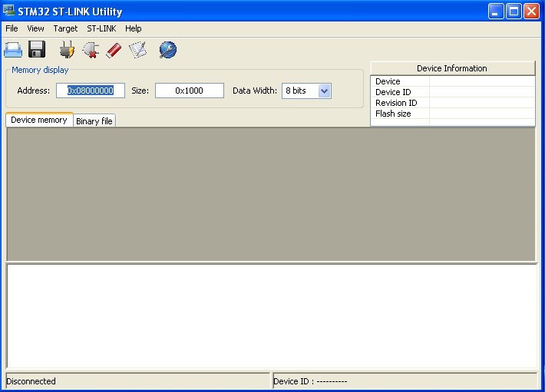This screenshot has width=545, height=392.
Task: Click the application icon in title bar
Action: [8, 11]
